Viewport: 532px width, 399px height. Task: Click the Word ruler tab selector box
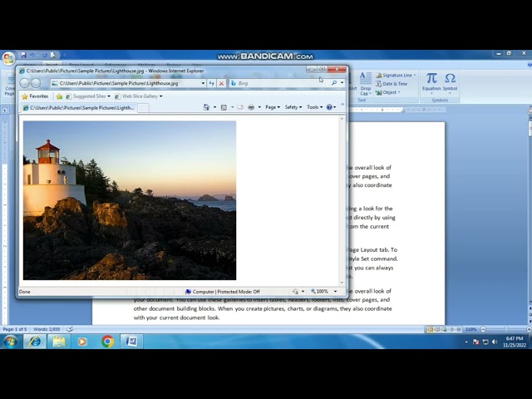click(5, 110)
